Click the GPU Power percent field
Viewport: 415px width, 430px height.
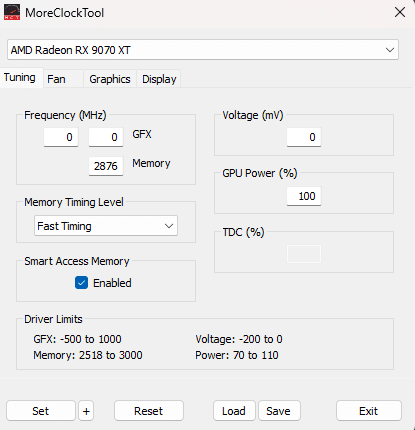pos(304,196)
